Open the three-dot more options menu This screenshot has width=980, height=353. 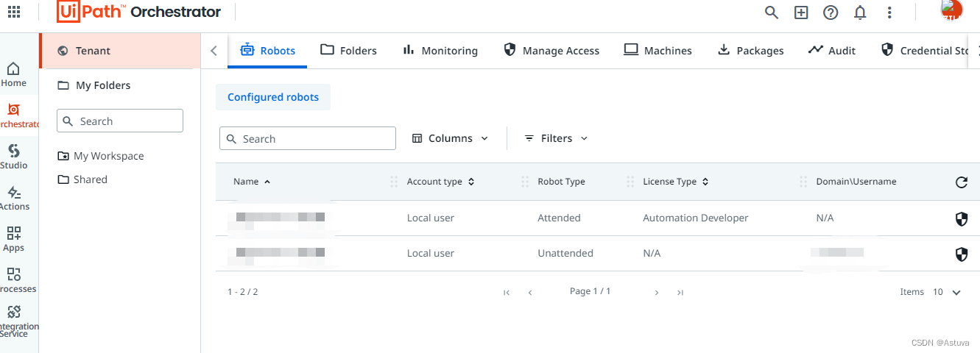point(889,13)
